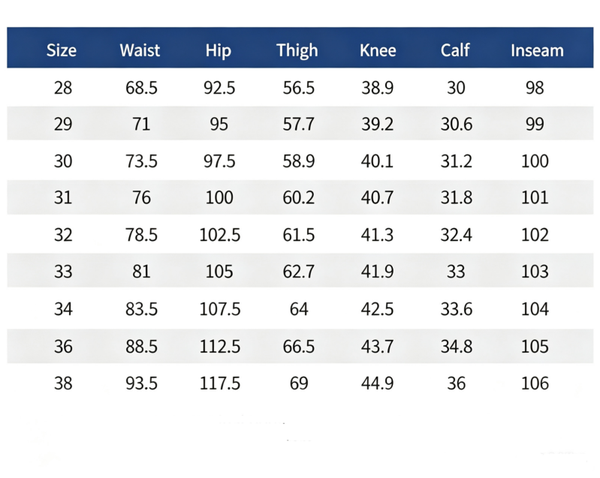600x478 pixels.
Task: Click the knee value 44.9
Action: [377, 383]
